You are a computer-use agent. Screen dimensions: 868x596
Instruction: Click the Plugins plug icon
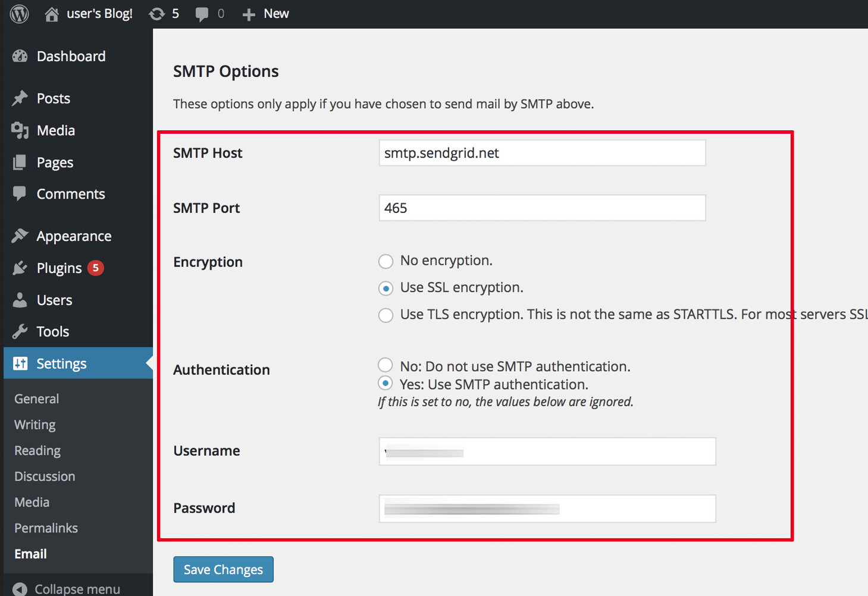tap(20, 268)
